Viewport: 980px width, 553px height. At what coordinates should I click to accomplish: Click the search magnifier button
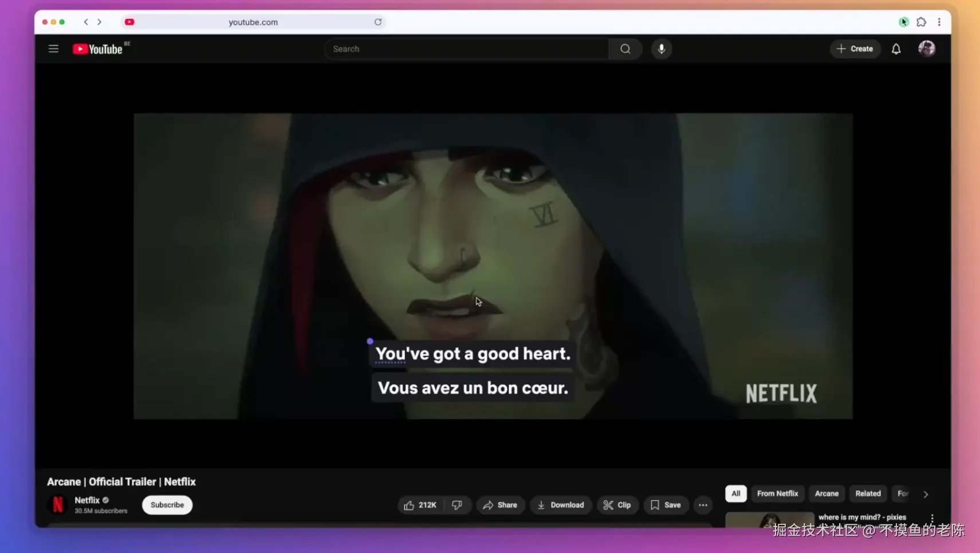coord(625,49)
